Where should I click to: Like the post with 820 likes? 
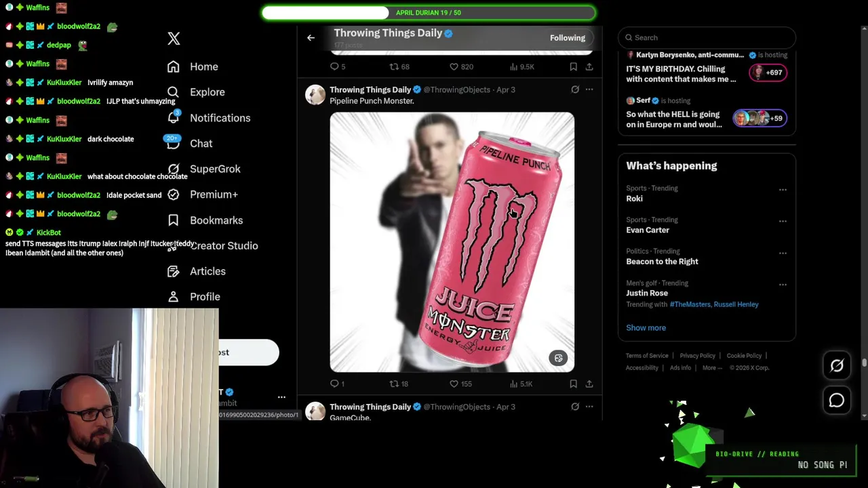[454, 66]
